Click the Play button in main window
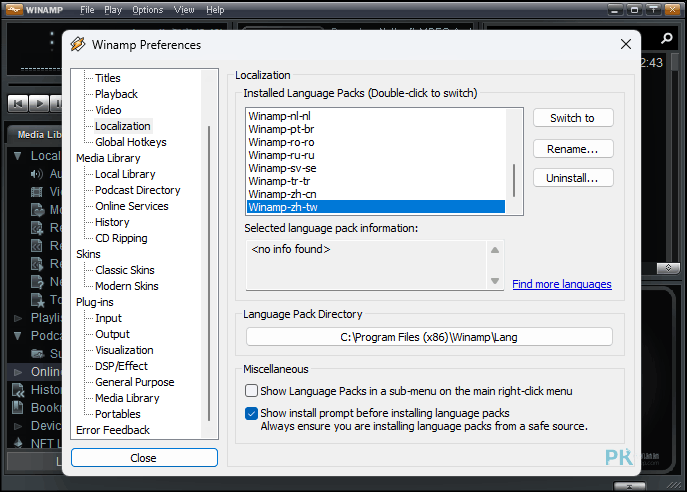 (x=39, y=103)
